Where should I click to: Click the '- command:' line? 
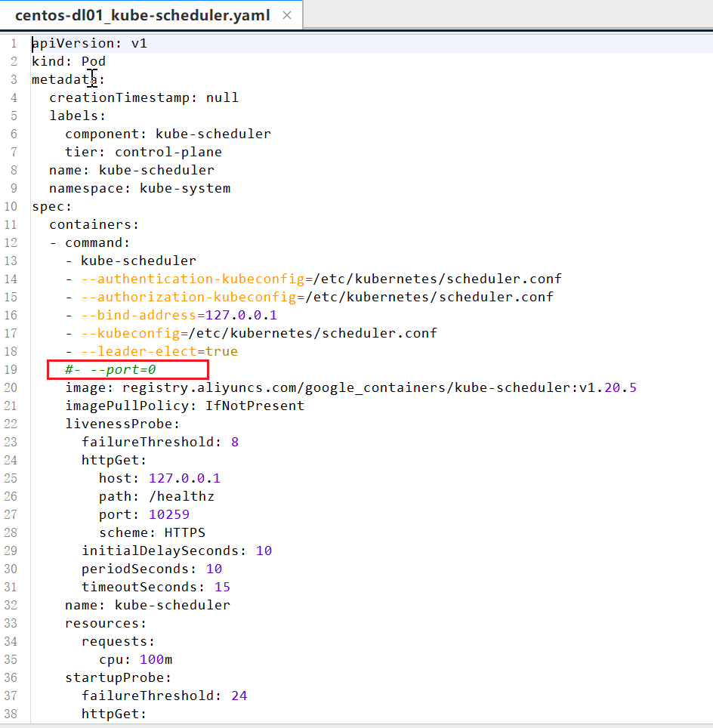[90, 242]
